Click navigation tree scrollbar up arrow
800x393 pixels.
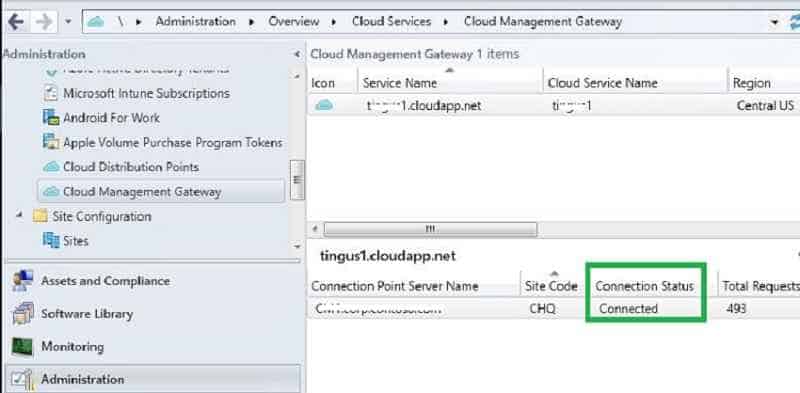pos(297,76)
